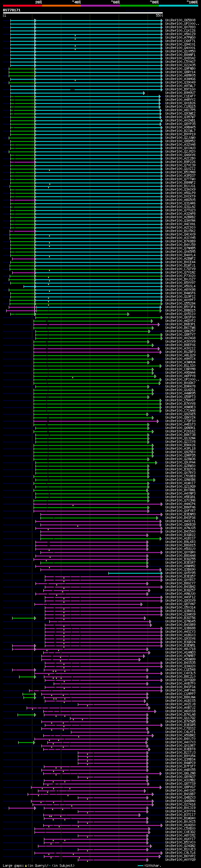Open hit UniRef100_C1KIZ6
The height and width of the screenshot is (868, 201).
(180, 31)
